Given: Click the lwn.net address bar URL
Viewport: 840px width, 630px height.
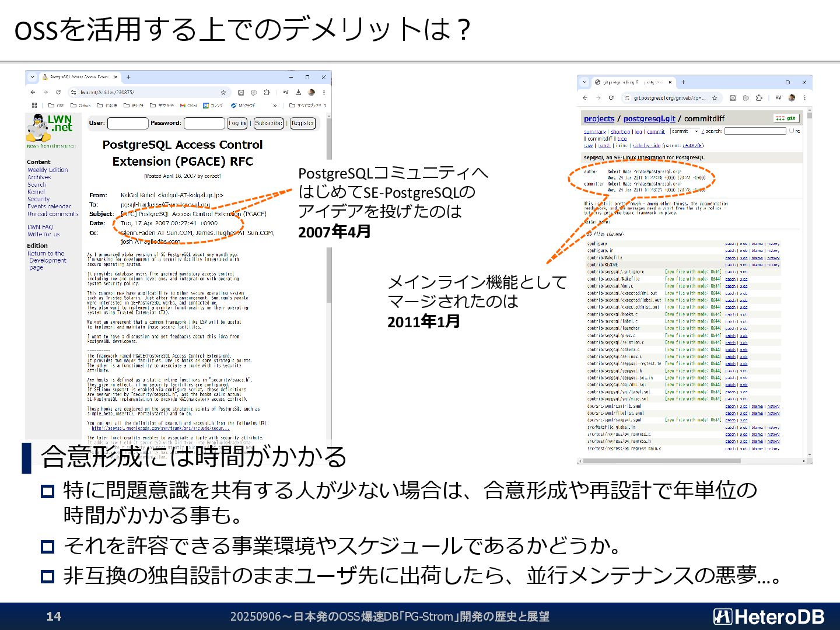Looking at the screenshot, I should (x=107, y=92).
